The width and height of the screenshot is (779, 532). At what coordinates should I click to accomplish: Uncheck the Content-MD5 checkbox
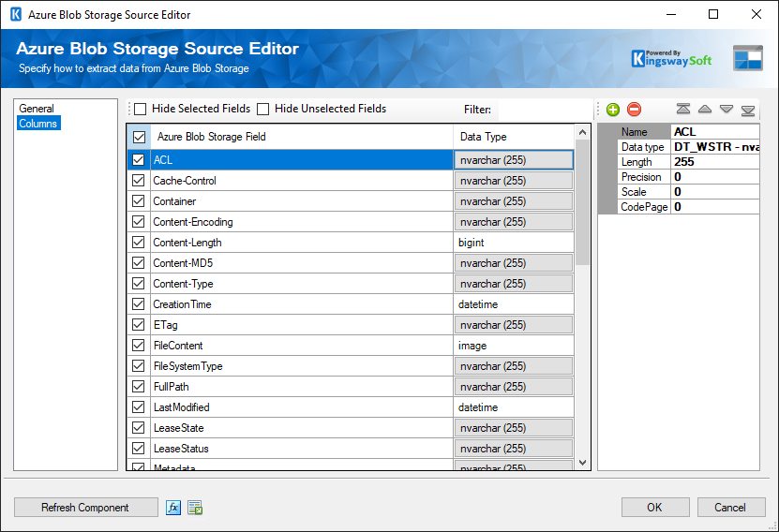tap(138, 263)
